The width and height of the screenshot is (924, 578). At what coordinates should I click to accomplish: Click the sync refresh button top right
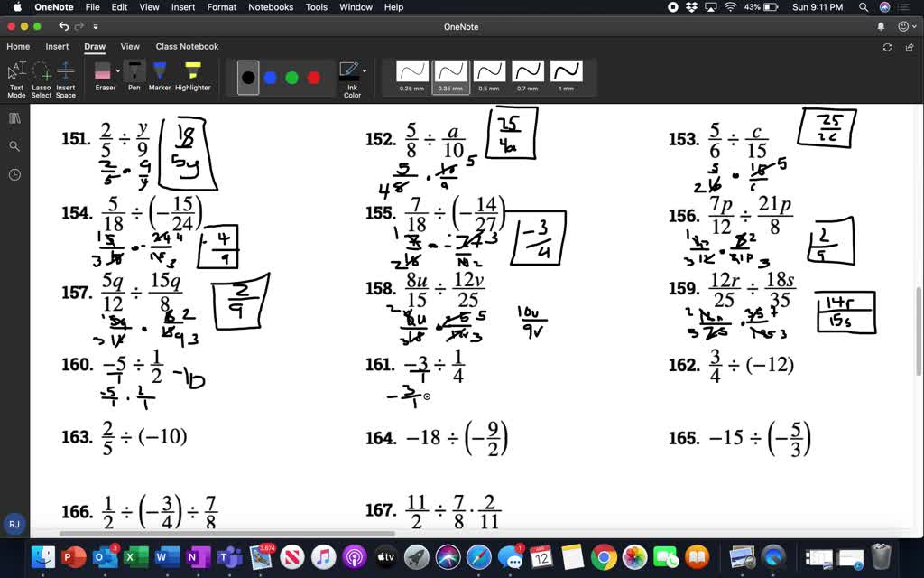(887, 46)
